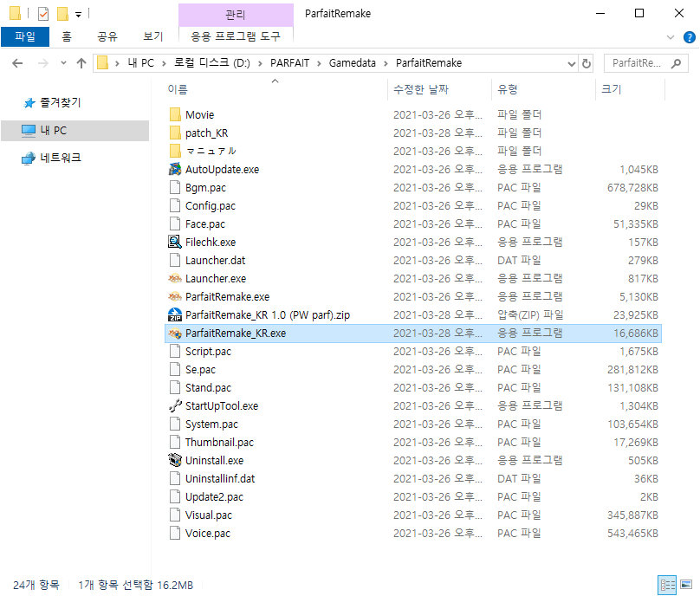Image resolution: width=700 pixels, height=596 pixels.
Task: Open the Help question mark icon
Action: (690, 37)
